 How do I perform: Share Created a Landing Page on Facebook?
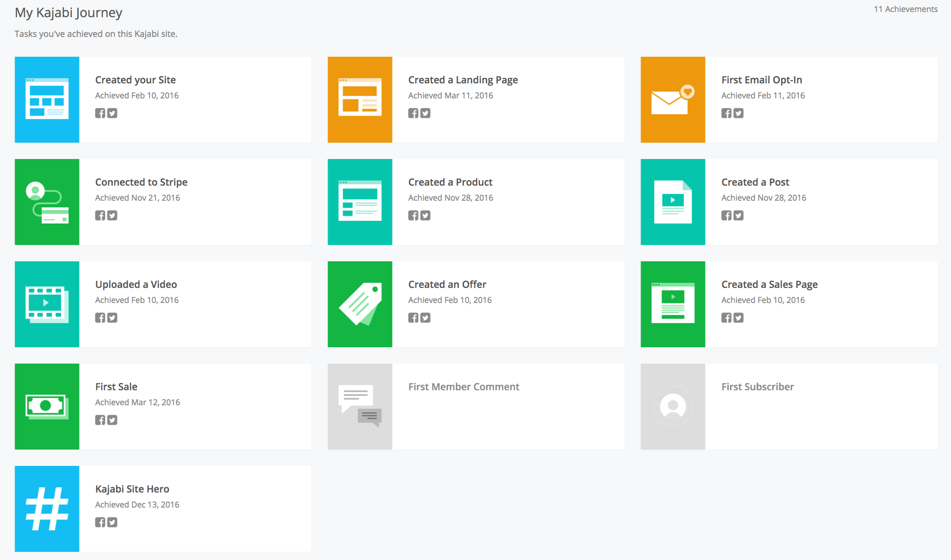[x=413, y=113]
